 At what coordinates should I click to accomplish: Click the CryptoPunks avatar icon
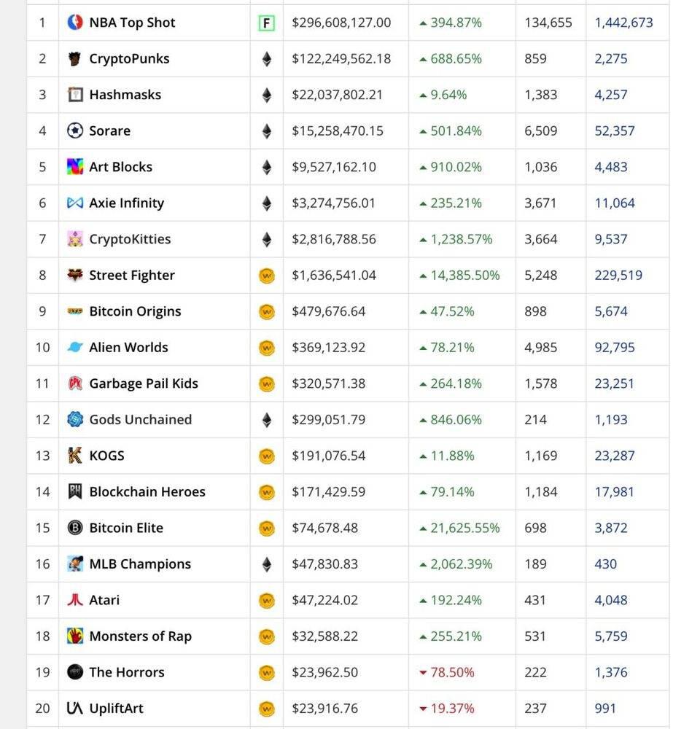75,58
